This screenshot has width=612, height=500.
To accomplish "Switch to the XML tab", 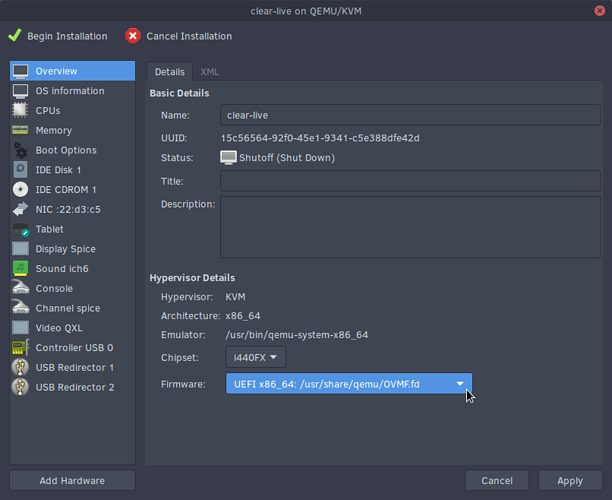I will (210, 72).
